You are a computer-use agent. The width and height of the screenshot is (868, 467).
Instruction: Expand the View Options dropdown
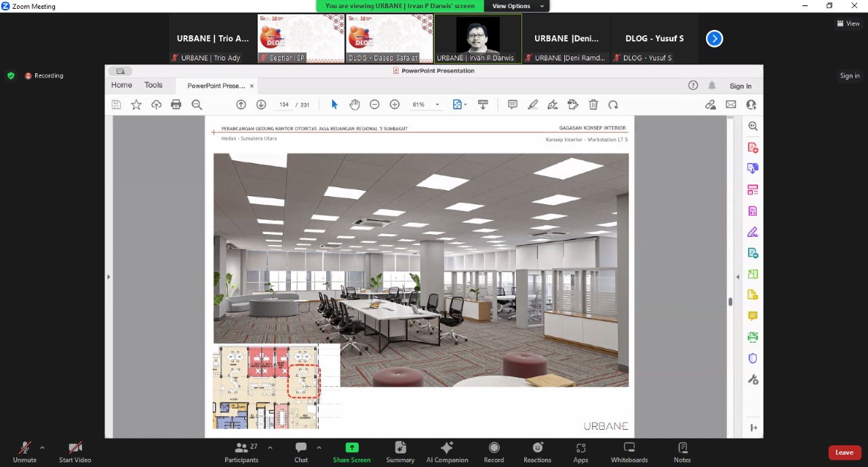click(516, 6)
